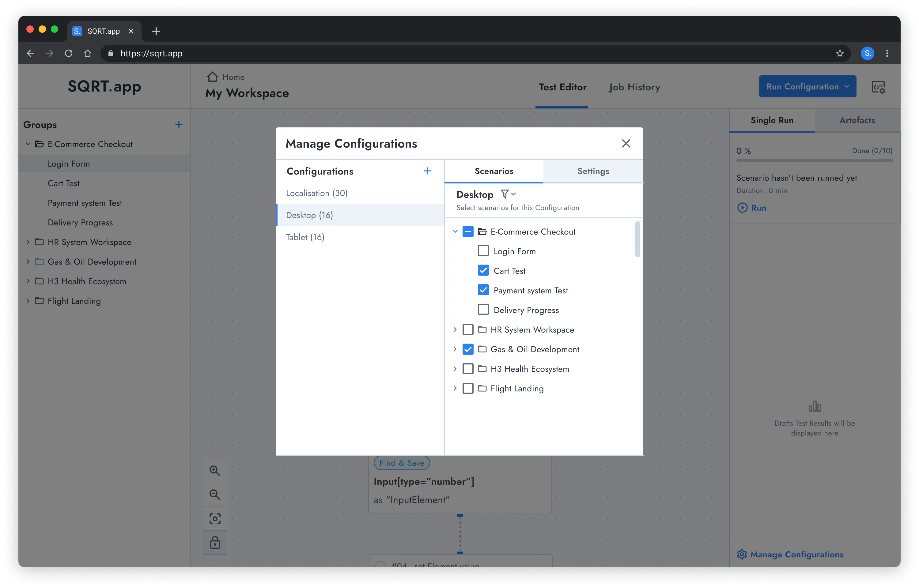
Task: Open browser three-dot menu
Action: click(x=887, y=54)
